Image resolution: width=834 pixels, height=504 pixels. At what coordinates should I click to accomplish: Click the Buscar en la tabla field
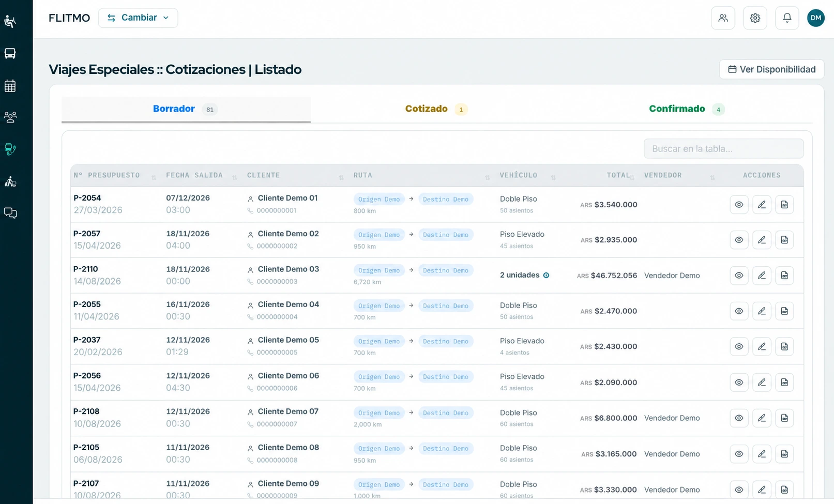point(723,149)
